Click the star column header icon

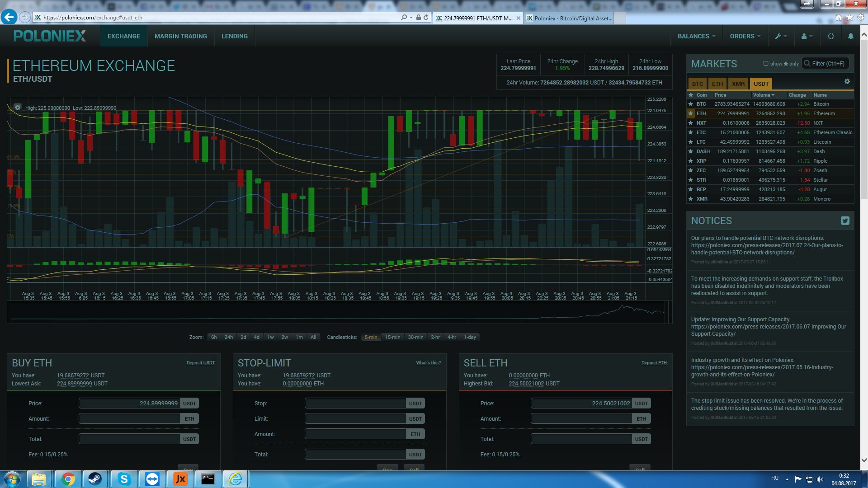click(690, 95)
